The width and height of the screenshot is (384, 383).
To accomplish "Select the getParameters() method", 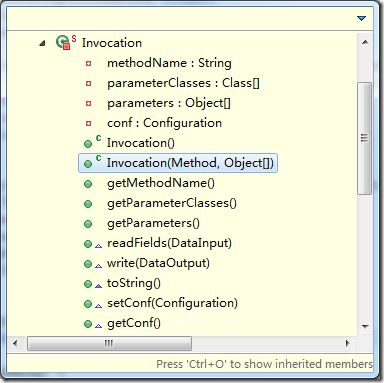I will click(153, 223).
